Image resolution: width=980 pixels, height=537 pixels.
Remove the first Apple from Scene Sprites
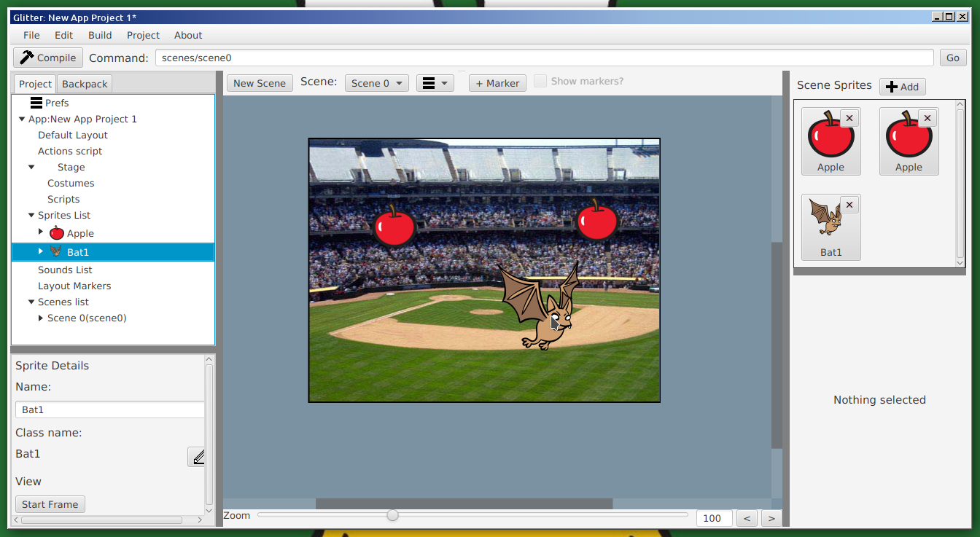[849, 118]
